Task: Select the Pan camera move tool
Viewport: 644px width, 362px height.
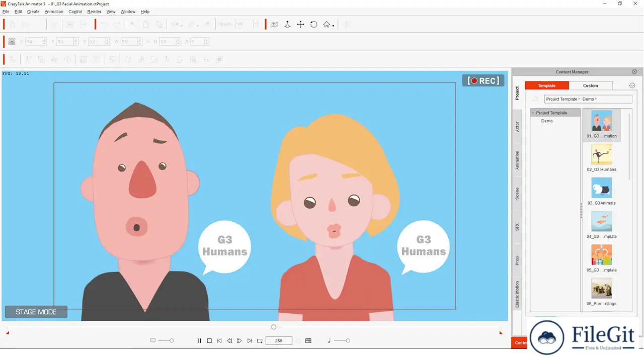Action: [x=300, y=24]
